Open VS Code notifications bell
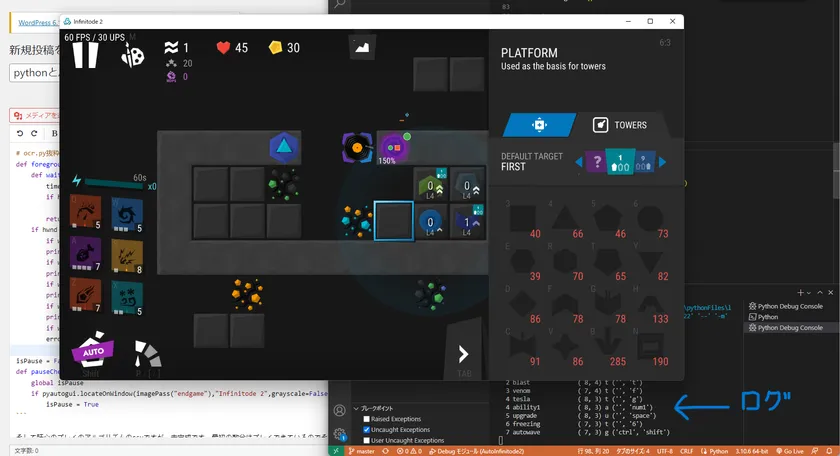Viewport: 840px width, 456px height. pos(829,451)
